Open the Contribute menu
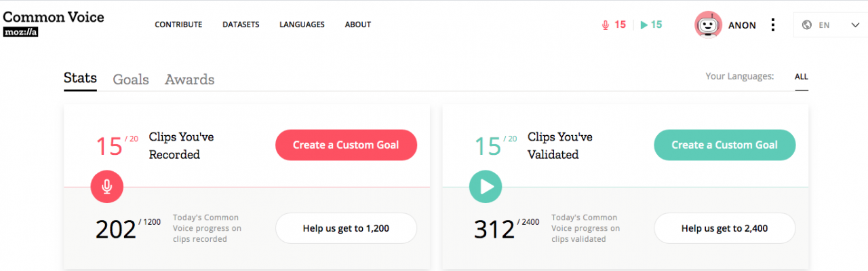 click(x=178, y=24)
